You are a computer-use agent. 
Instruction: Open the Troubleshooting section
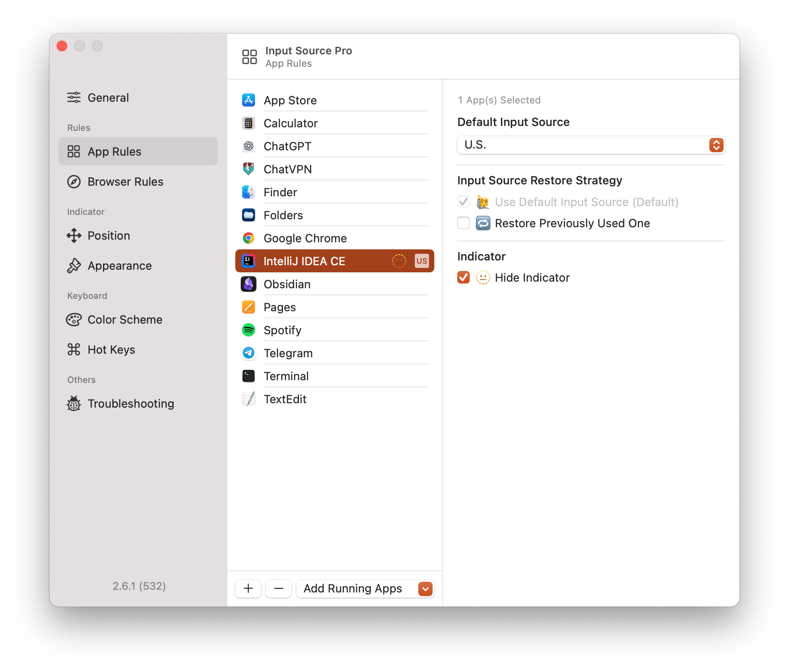pos(138,404)
